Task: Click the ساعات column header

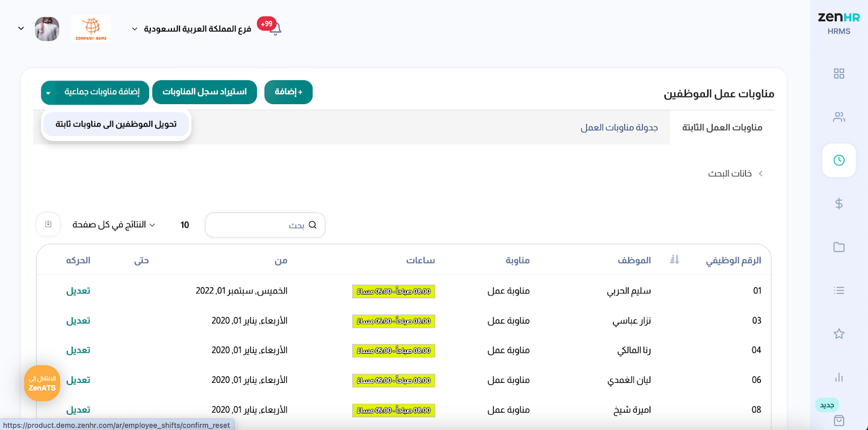Action: click(x=420, y=260)
